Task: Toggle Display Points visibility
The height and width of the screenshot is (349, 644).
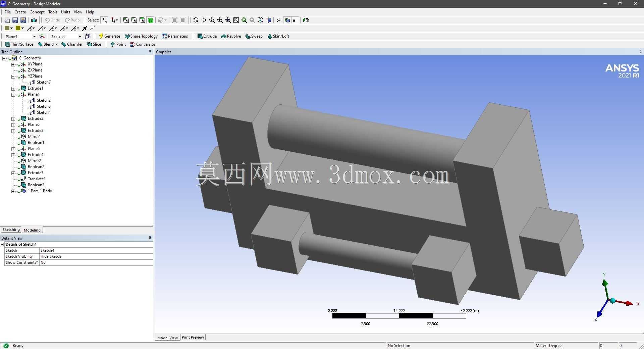Action: pyautogui.click(x=294, y=20)
